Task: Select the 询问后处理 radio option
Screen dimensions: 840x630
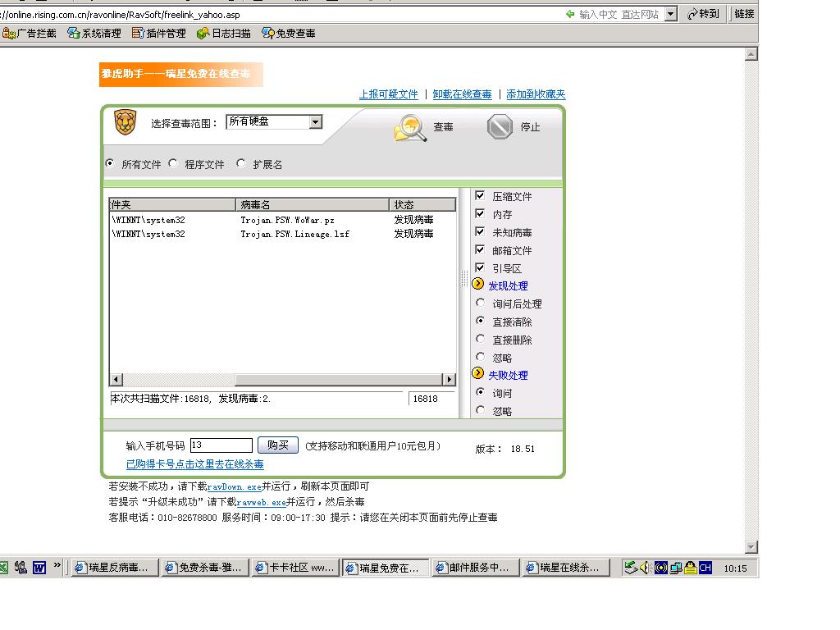Action: (x=481, y=303)
